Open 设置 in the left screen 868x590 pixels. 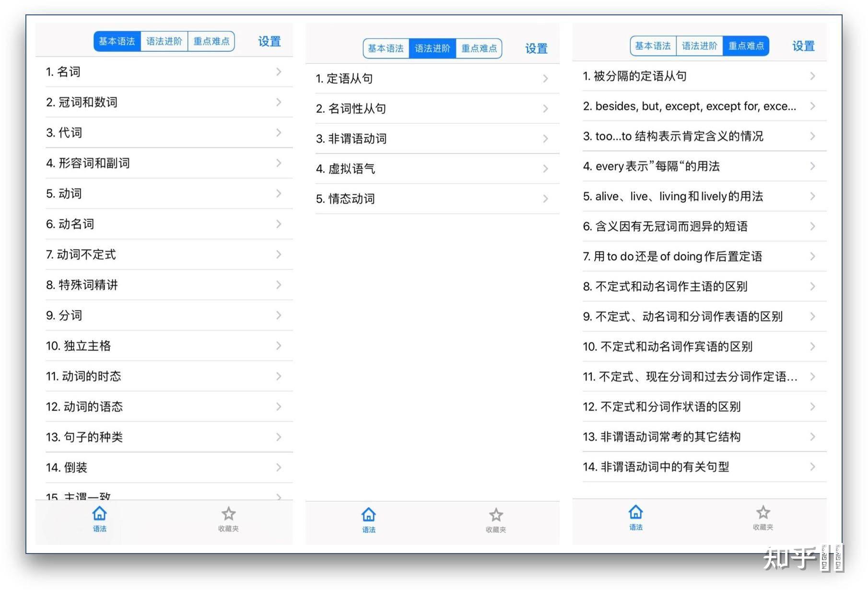tap(270, 41)
